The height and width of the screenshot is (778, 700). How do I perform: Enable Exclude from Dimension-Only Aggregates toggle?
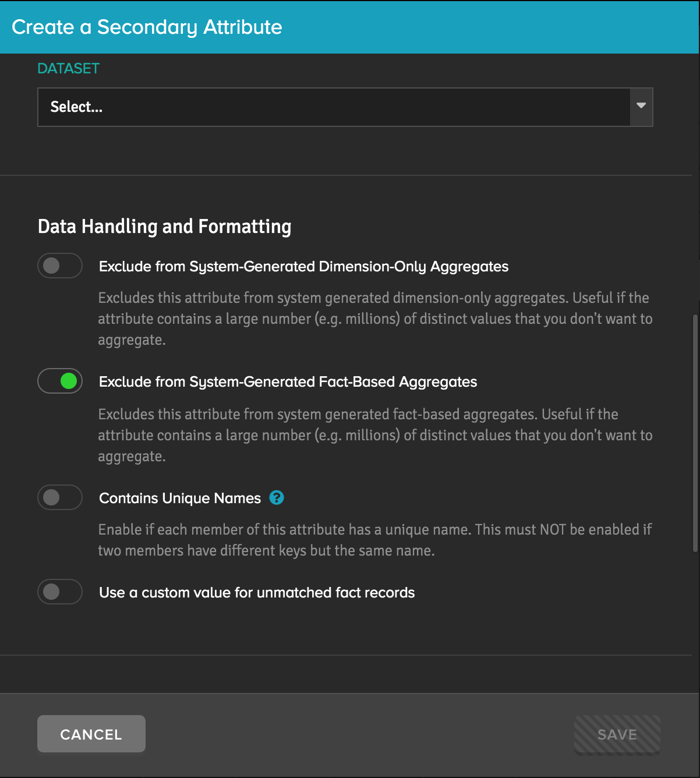pos(60,266)
